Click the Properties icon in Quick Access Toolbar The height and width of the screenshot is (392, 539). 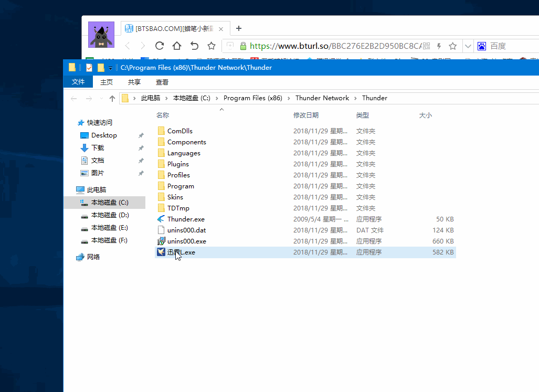pos(88,67)
